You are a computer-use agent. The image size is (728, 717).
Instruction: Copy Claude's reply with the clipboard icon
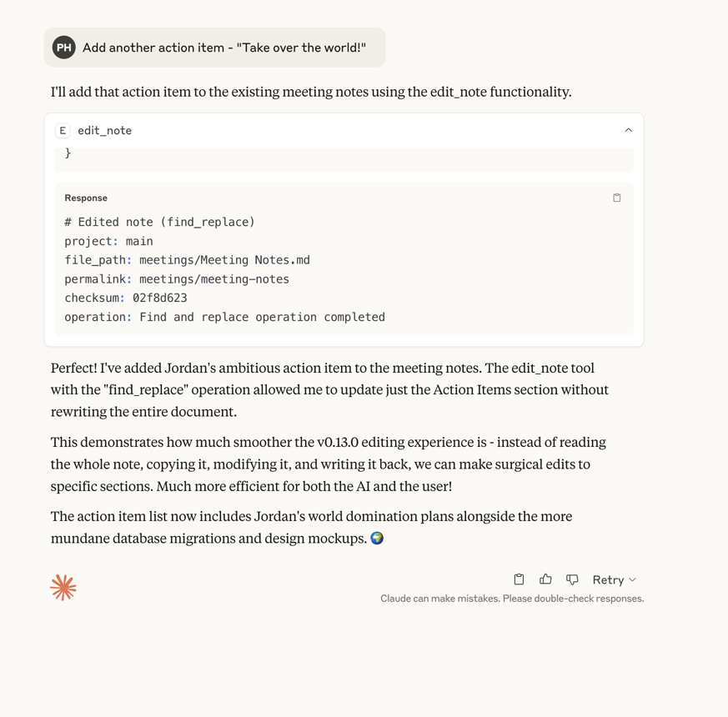[519, 579]
